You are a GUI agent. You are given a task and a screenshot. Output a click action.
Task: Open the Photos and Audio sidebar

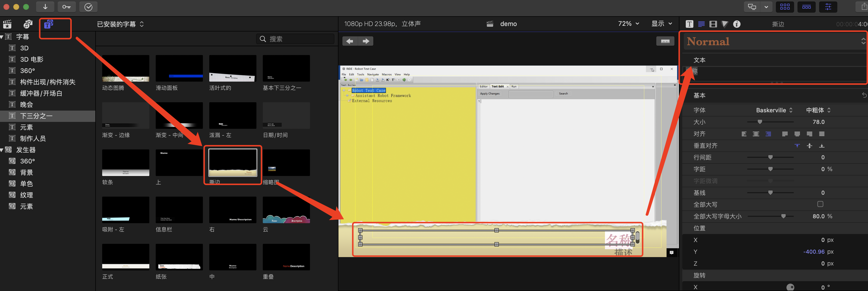click(x=28, y=24)
